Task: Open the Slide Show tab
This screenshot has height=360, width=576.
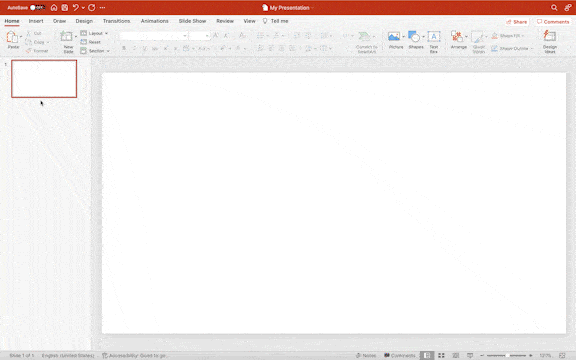Action: tap(192, 21)
